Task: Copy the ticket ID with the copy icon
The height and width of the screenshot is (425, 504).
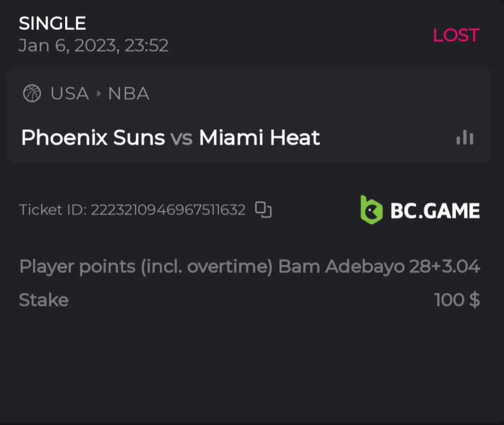Action: (263, 210)
